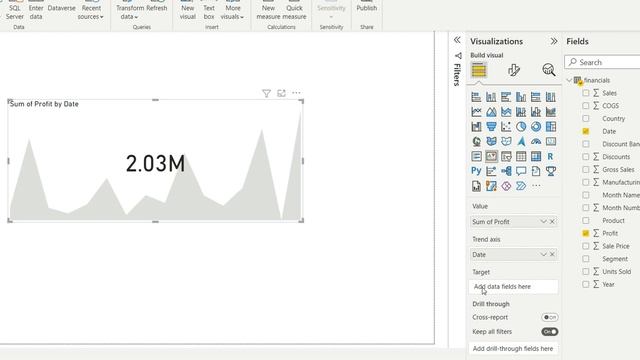640x360 pixels.
Task: Click the Dataverse ribbon item
Action: [x=62, y=8]
